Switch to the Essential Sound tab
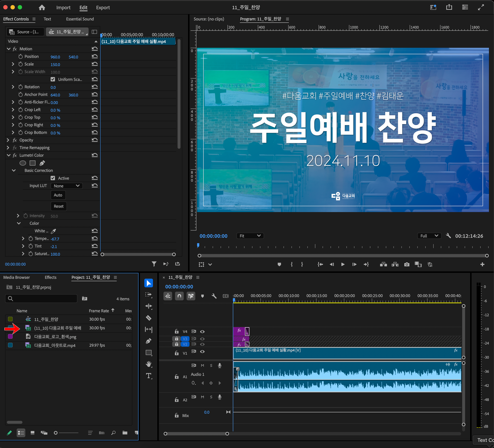The height and width of the screenshot is (448, 494). tap(80, 19)
